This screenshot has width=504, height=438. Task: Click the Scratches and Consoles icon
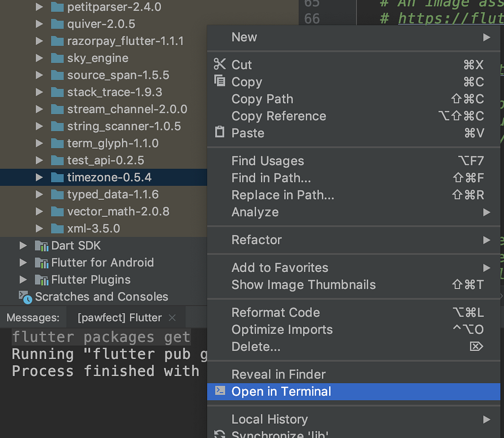pos(25,296)
